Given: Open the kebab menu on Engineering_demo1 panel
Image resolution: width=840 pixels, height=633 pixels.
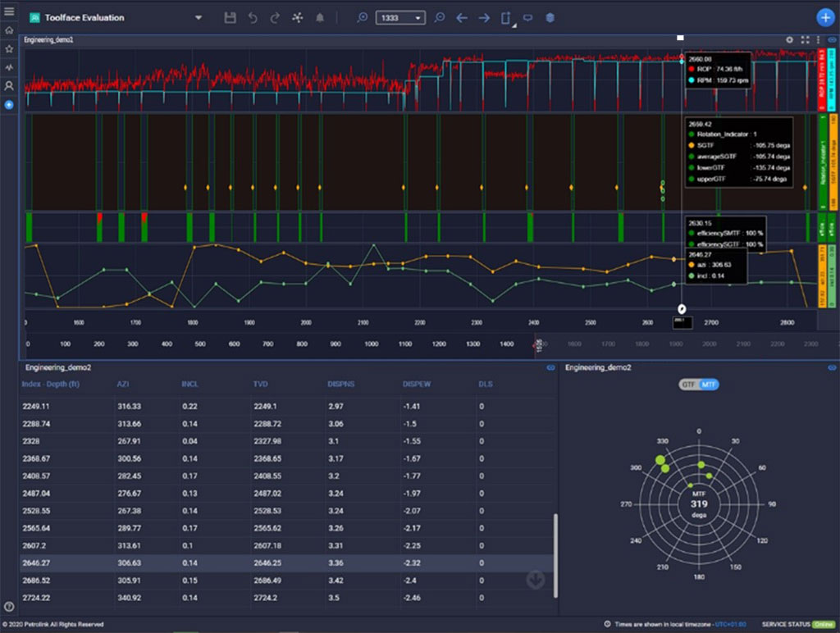Looking at the screenshot, I should pyautogui.click(x=818, y=39).
